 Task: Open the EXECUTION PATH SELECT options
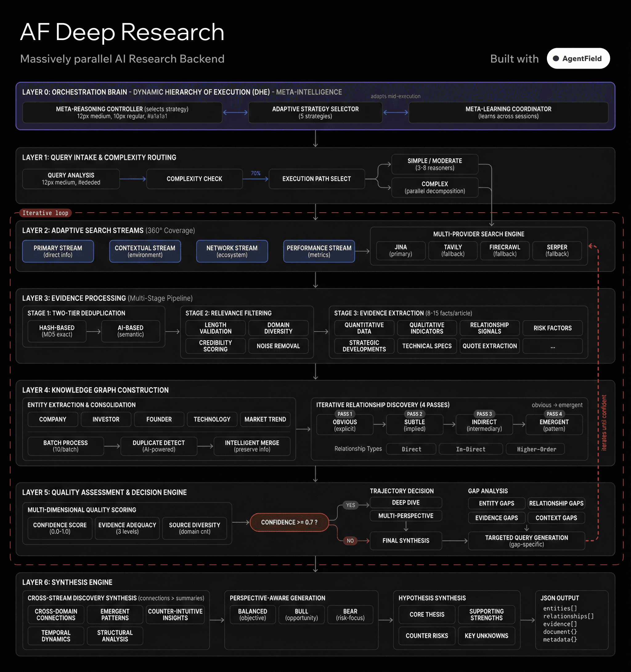click(316, 179)
